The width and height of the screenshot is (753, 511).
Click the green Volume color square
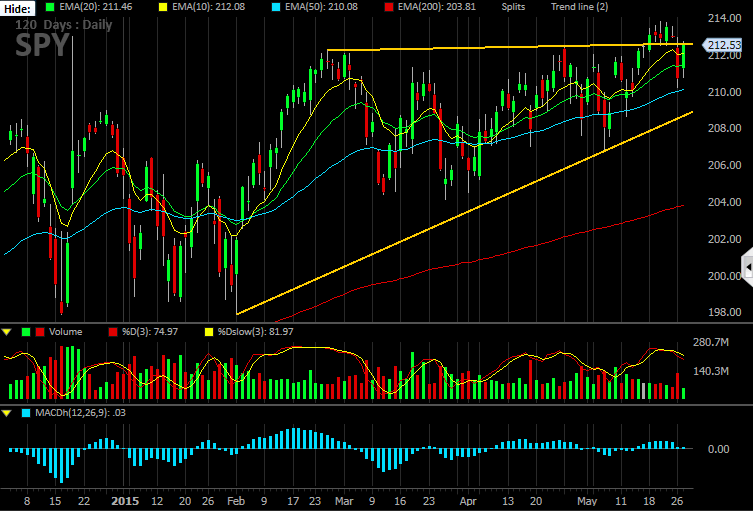[x=26, y=332]
